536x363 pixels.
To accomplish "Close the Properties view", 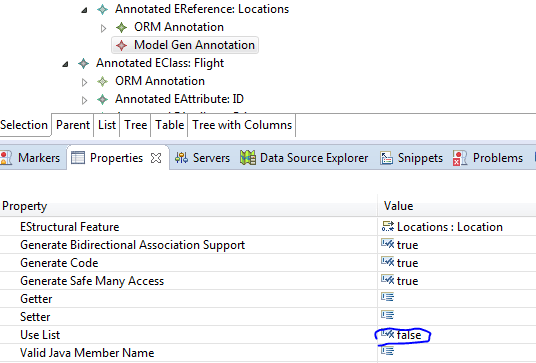I will point(156,158).
